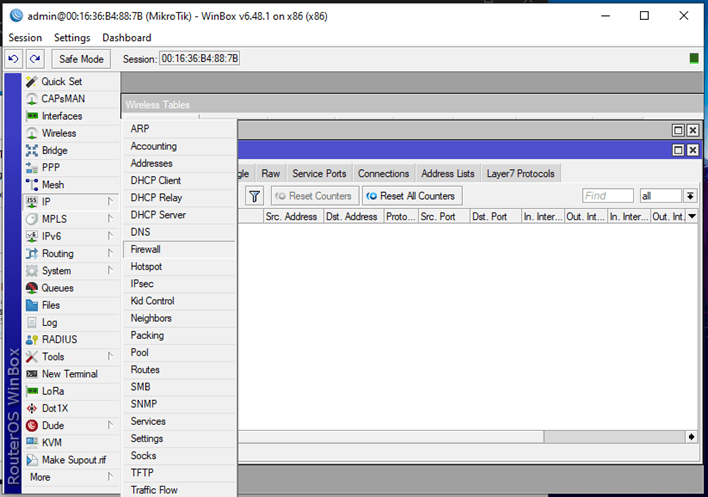Select Routes in the IP submenu
Viewport: 708px width, 497px height.
[179, 370]
